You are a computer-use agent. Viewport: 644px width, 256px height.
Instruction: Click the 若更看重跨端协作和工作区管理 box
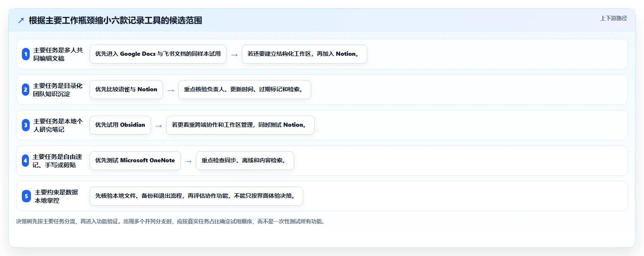click(241, 125)
